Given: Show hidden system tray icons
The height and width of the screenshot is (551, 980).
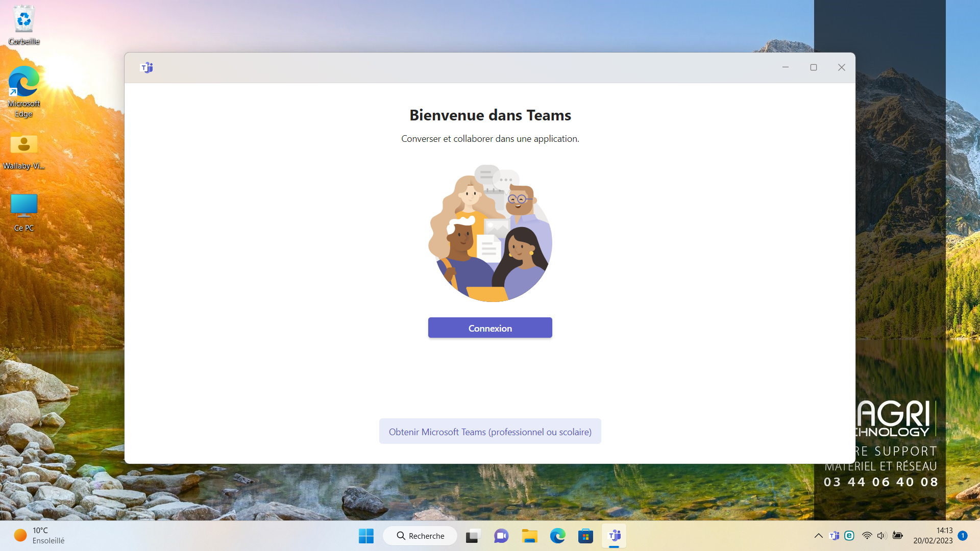Looking at the screenshot, I should [818, 536].
